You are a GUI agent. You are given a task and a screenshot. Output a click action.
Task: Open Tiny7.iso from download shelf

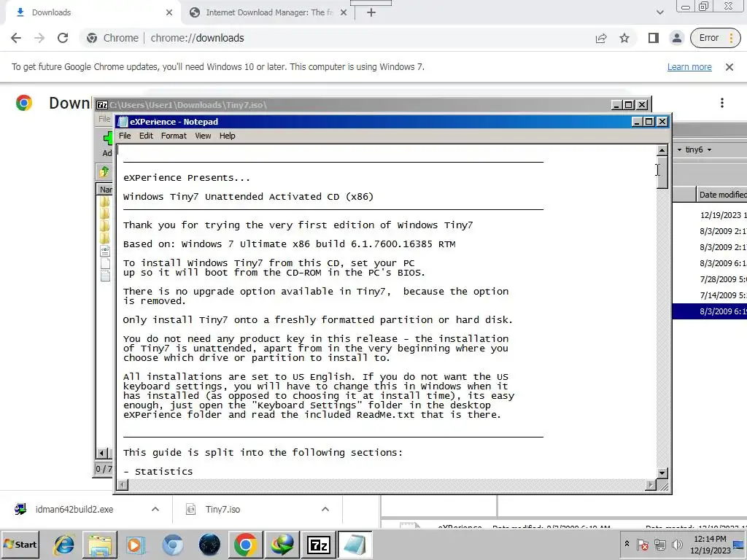222,509
